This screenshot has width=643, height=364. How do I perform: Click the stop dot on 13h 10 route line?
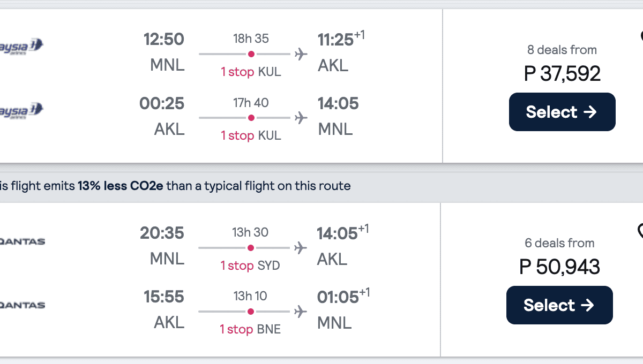[x=251, y=312]
